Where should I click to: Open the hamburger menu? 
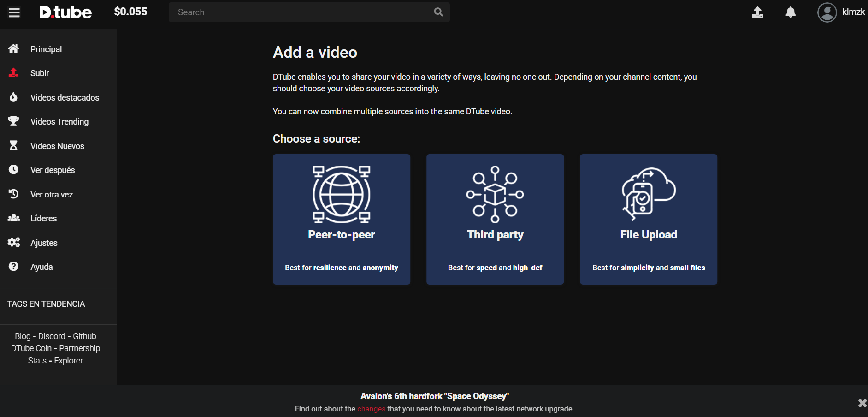tap(14, 12)
